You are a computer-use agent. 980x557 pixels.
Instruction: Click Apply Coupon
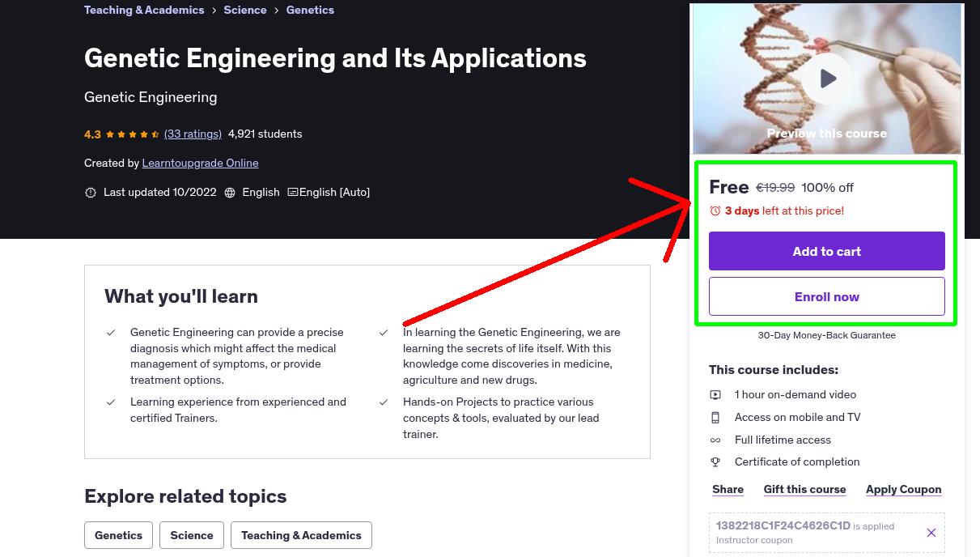point(903,490)
